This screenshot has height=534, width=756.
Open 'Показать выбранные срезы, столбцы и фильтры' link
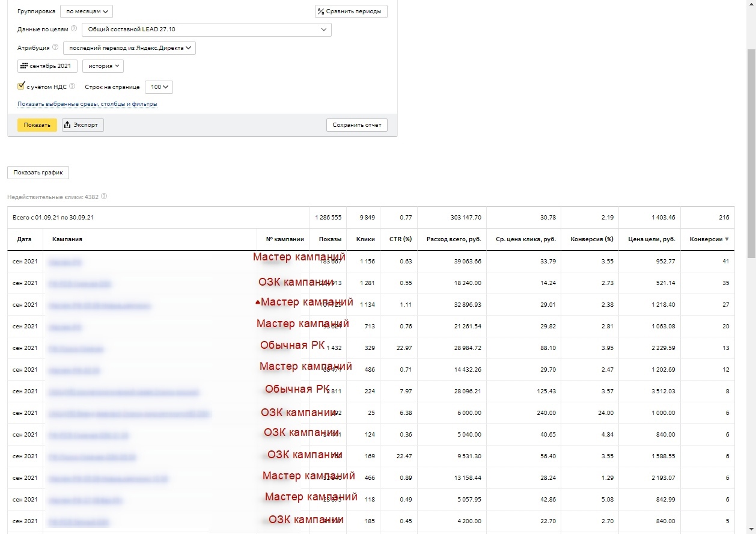[x=87, y=104]
